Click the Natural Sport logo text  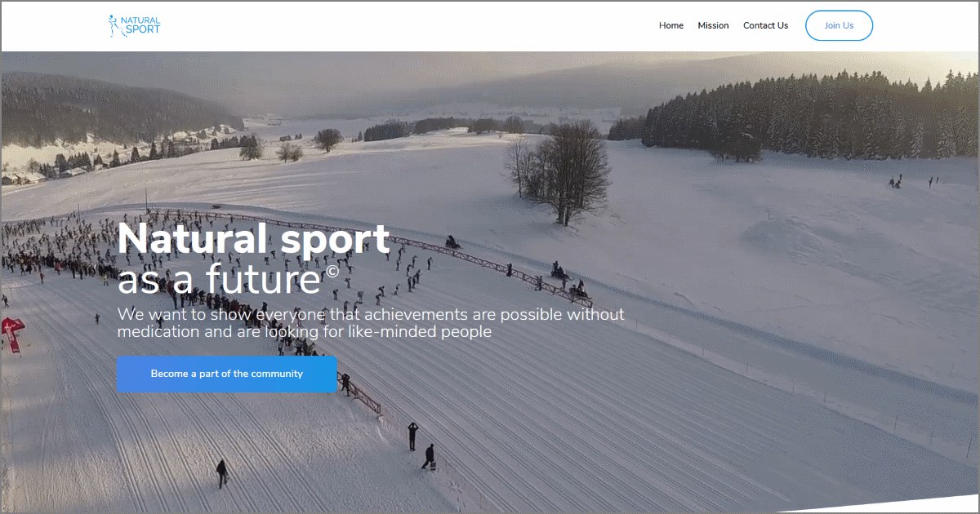tap(143, 25)
